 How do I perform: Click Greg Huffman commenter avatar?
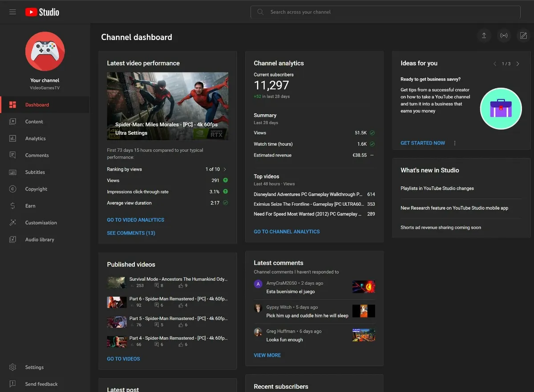tap(258, 332)
